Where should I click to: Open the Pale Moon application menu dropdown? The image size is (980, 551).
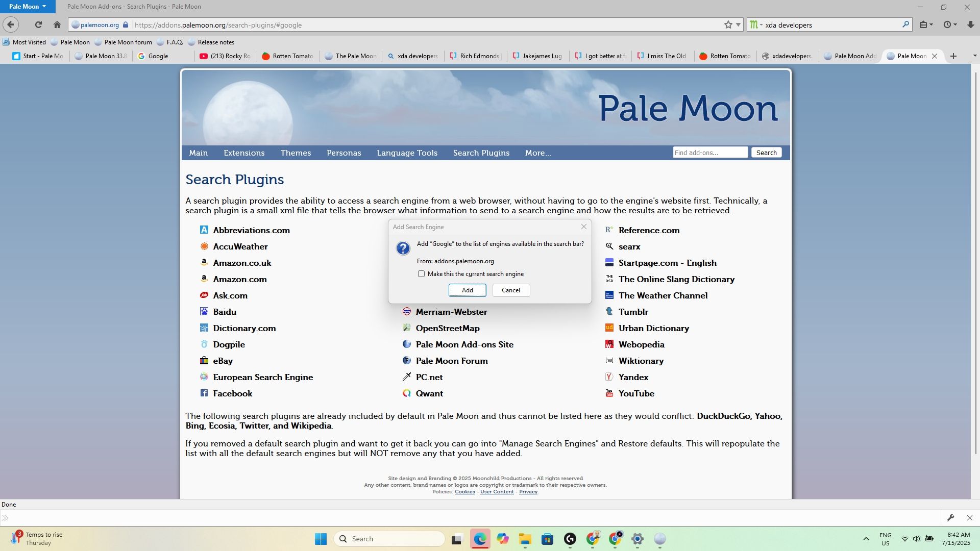click(28, 7)
